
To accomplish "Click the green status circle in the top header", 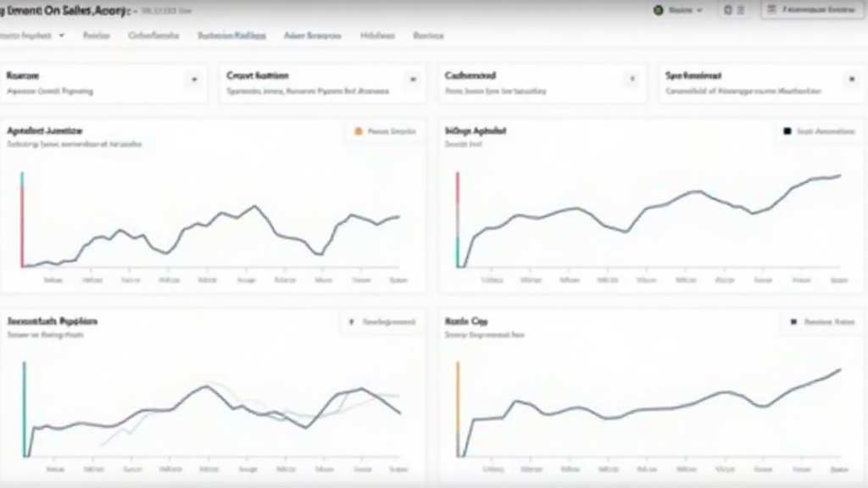I will pyautogui.click(x=657, y=10).
